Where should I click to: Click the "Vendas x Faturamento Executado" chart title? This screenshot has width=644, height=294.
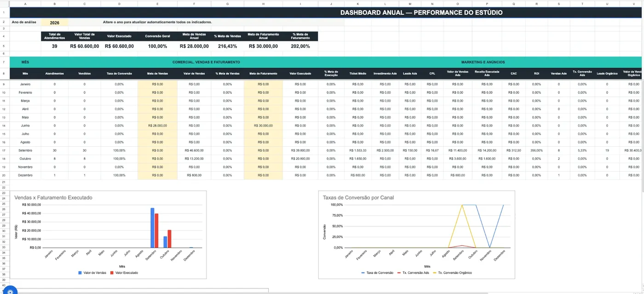pyautogui.click(x=53, y=197)
